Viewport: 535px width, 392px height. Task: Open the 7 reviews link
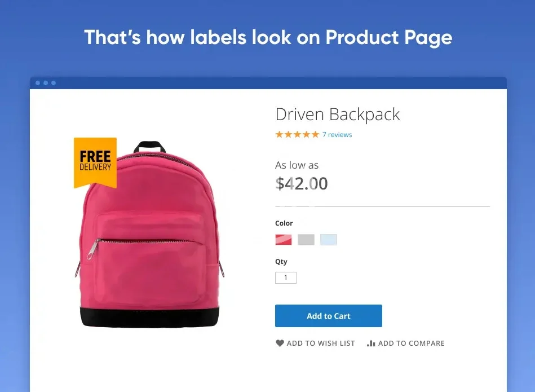click(337, 135)
